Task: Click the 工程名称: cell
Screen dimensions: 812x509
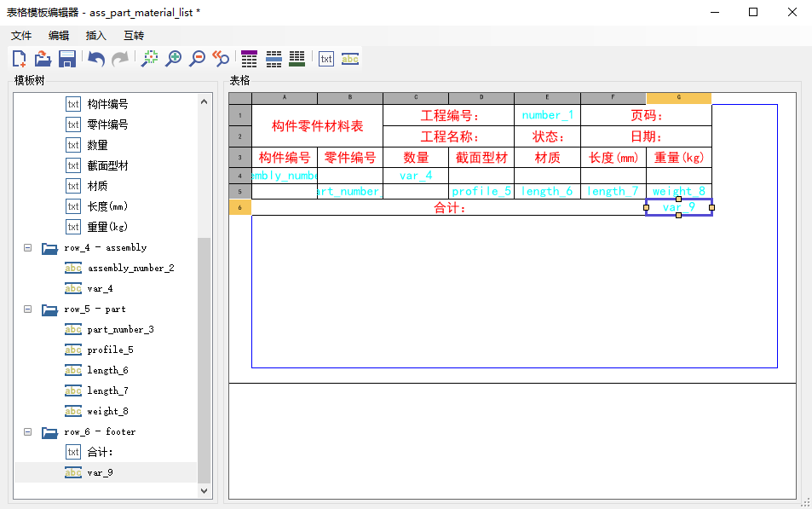Action: pyautogui.click(x=448, y=136)
